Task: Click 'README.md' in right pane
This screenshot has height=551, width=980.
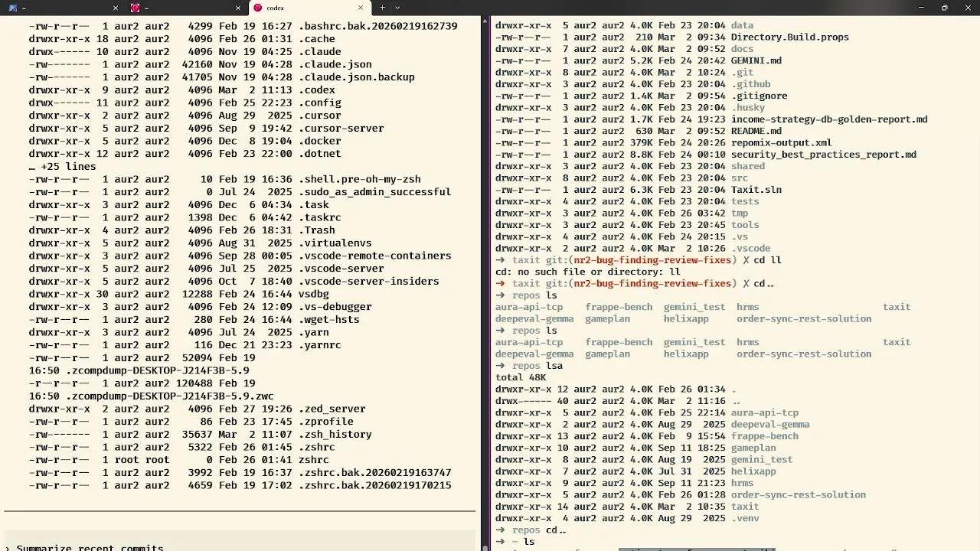Action: (756, 131)
